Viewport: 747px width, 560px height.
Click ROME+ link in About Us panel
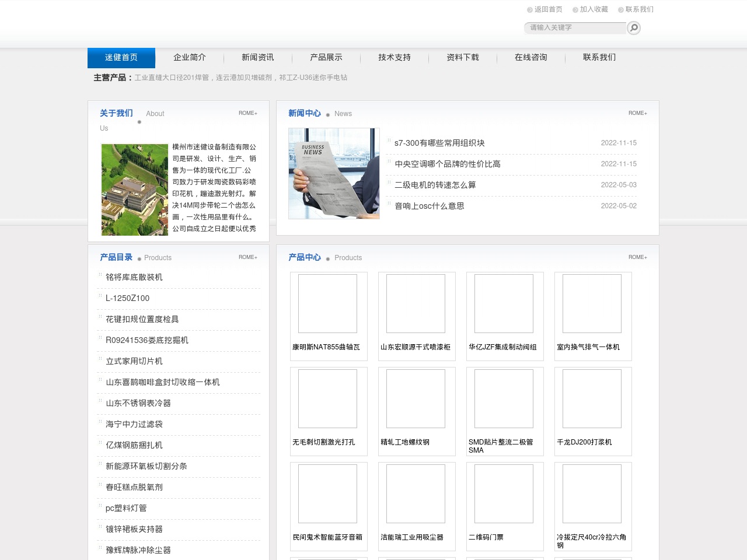pos(248,113)
